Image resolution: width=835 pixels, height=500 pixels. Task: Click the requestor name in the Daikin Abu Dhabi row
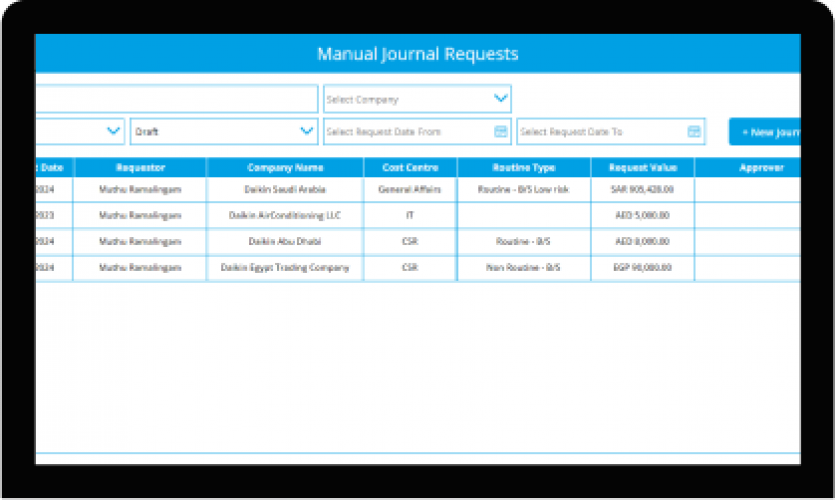pyautogui.click(x=140, y=241)
